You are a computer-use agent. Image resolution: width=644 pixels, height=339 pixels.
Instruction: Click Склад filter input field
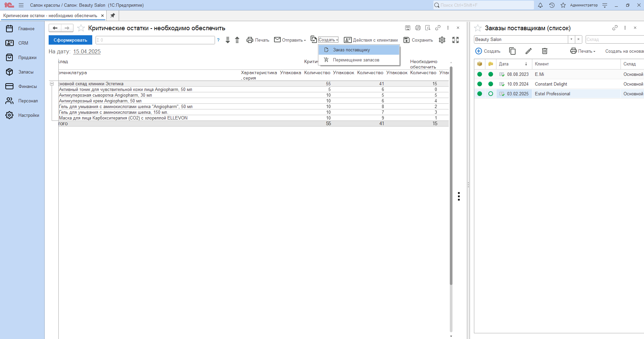click(x=614, y=39)
